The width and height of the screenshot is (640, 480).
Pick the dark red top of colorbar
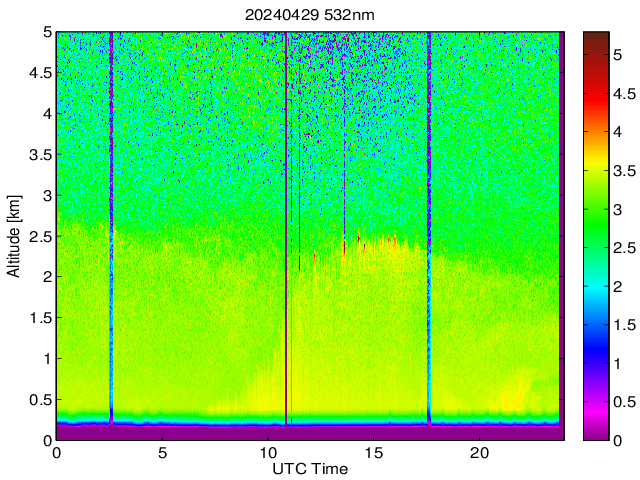[x=595, y=36]
